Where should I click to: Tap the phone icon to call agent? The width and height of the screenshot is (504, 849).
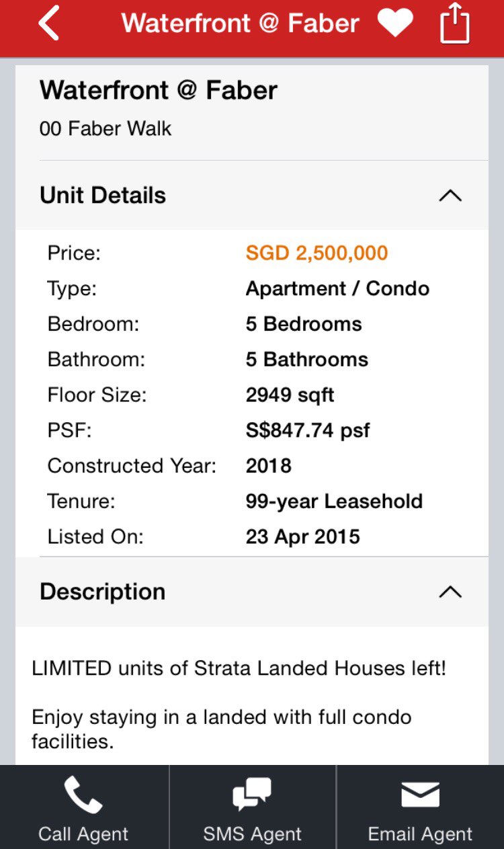click(x=83, y=795)
